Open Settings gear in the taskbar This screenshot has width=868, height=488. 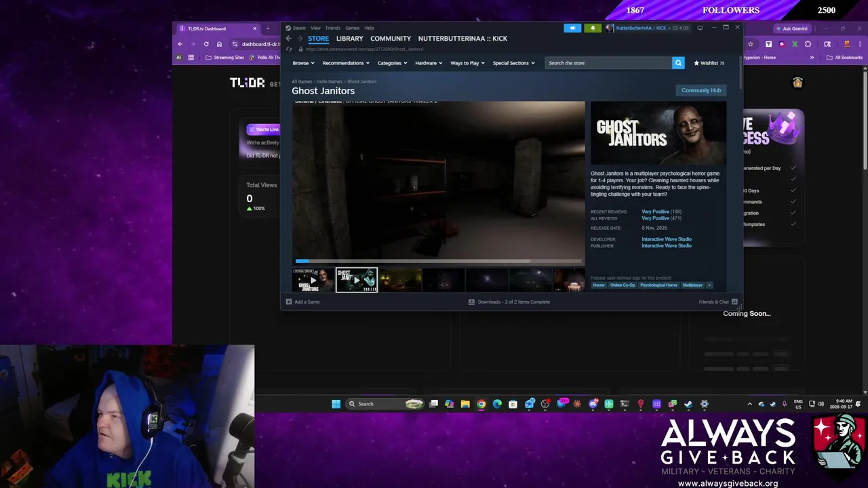tap(704, 404)
